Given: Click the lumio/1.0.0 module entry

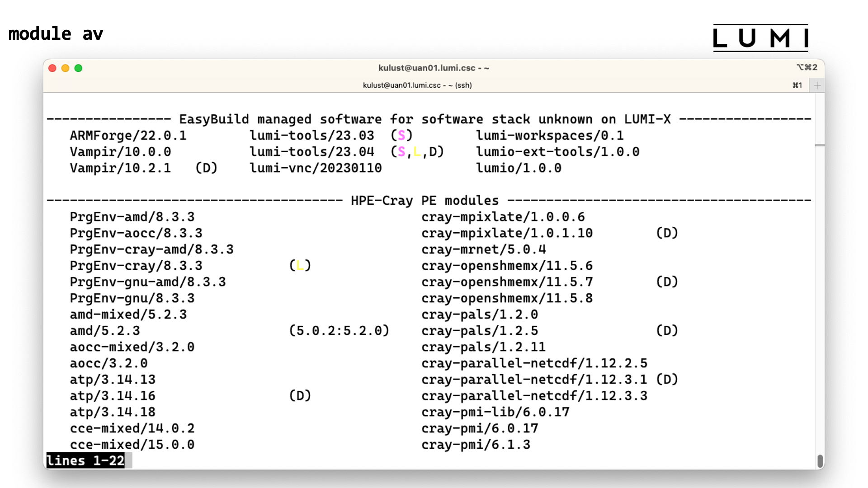Looking at the screenshot, I should point(519,168).
